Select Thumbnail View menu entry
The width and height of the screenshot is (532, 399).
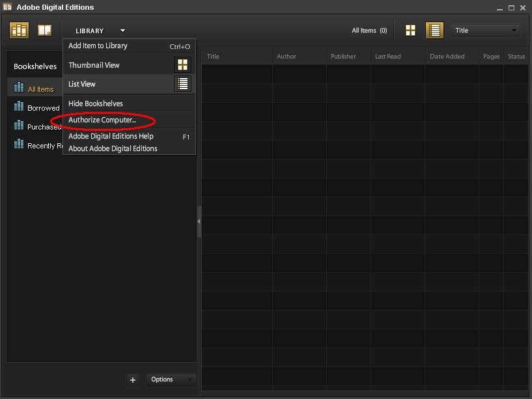(130, 65)
